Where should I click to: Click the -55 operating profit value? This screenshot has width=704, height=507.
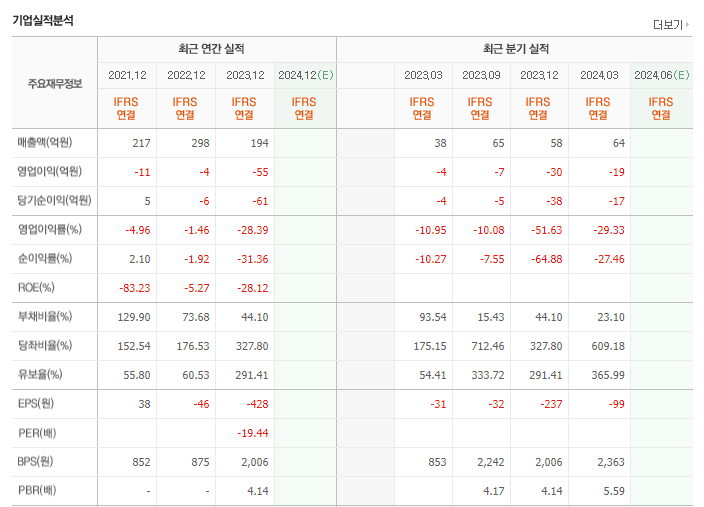coord(260,172)
